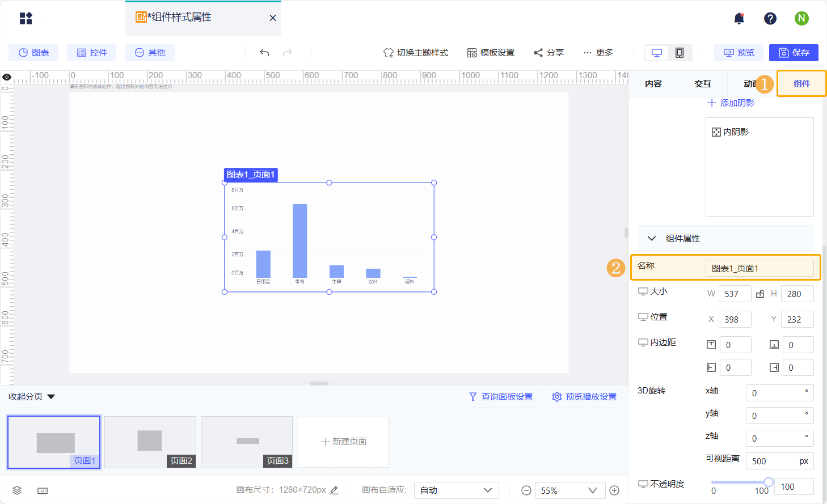Redo the last action

tap(288, 53)
